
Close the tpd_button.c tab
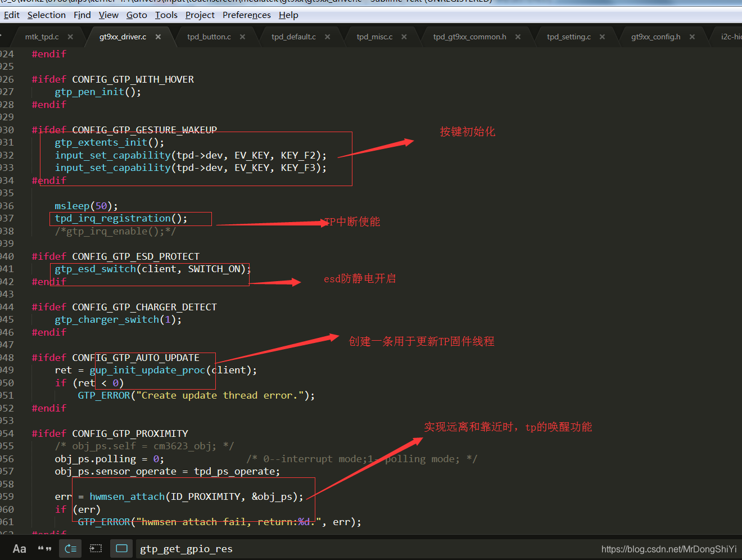click(x=242, y=37)
